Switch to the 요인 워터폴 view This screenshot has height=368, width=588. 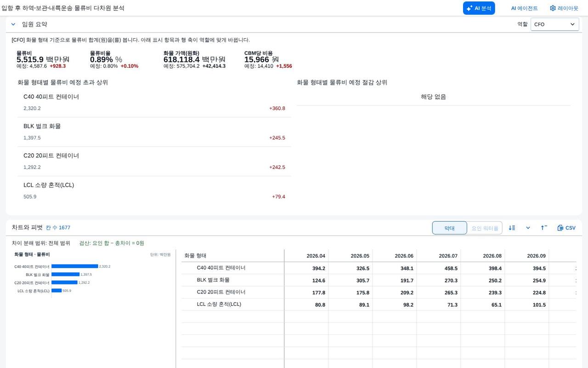(485, 228)
